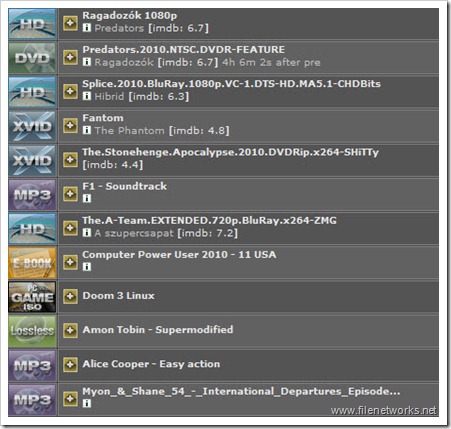Click the XVID category icon beside Fantom
Viewport: 451px width, 429px height.
[x=32, y=126]
